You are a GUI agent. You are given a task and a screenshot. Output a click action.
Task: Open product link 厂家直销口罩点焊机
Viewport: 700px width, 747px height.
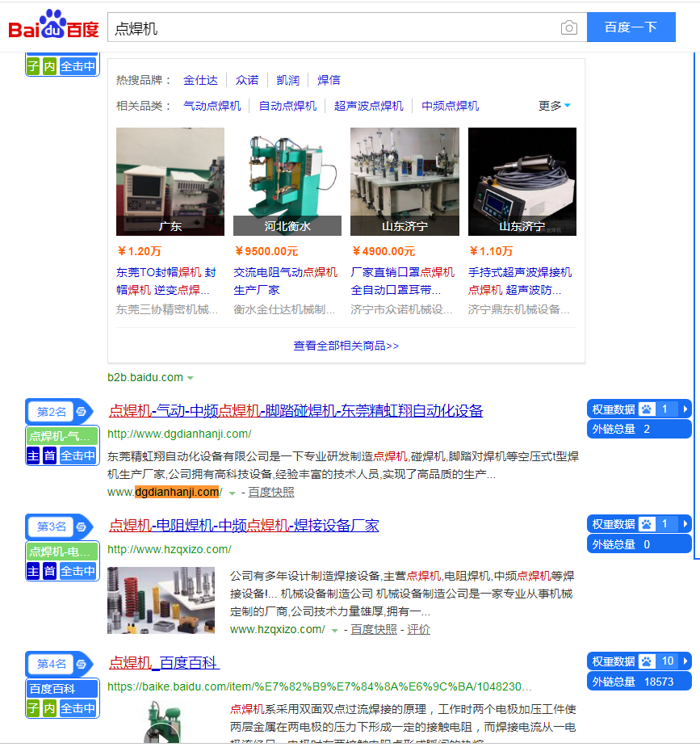pos(403,281)
